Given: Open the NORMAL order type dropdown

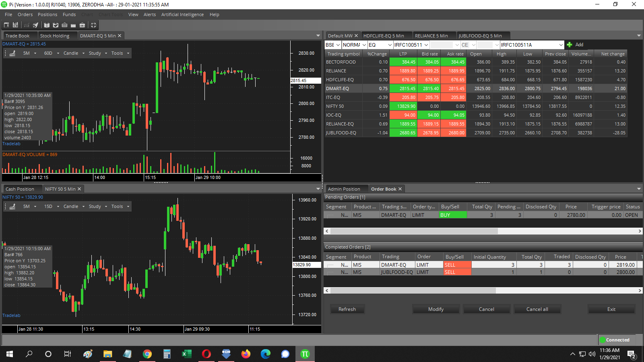Looking at the screenshot, I should (x=364, y=45).
